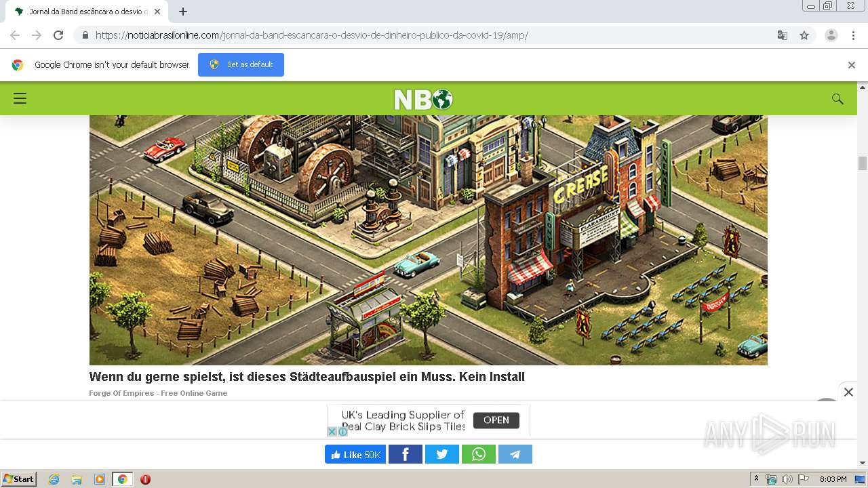Open the hamburger menu on NBO site
This screenshot has height=488, width=868.
tap(20, 98)
